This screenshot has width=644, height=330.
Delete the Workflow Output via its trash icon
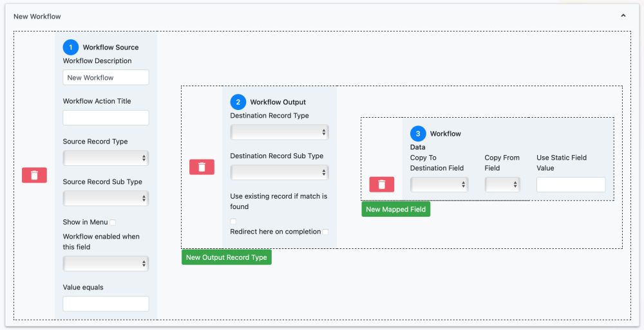[x=202, y=167]
